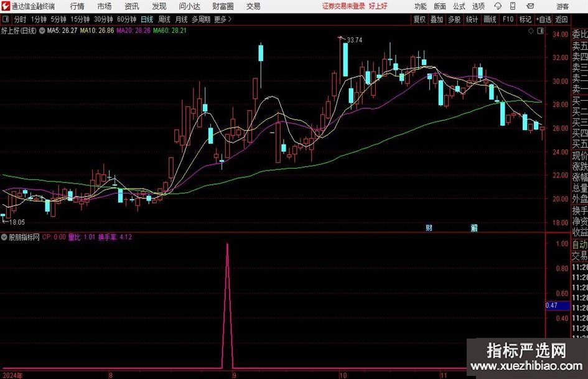This screenshot has height=379, width=588.
Task: Click the CP: 0.00 indicator value
Action: point(54,237)
